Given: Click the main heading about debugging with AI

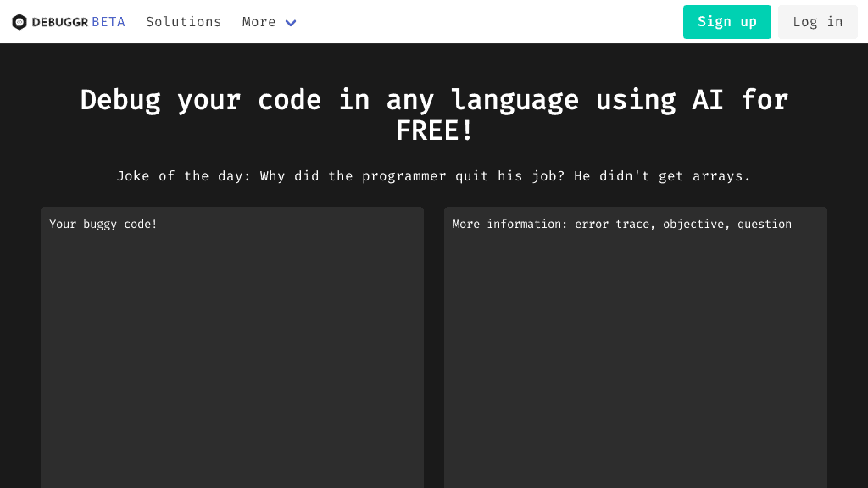Looking at the screenshot, I should 433,114.
